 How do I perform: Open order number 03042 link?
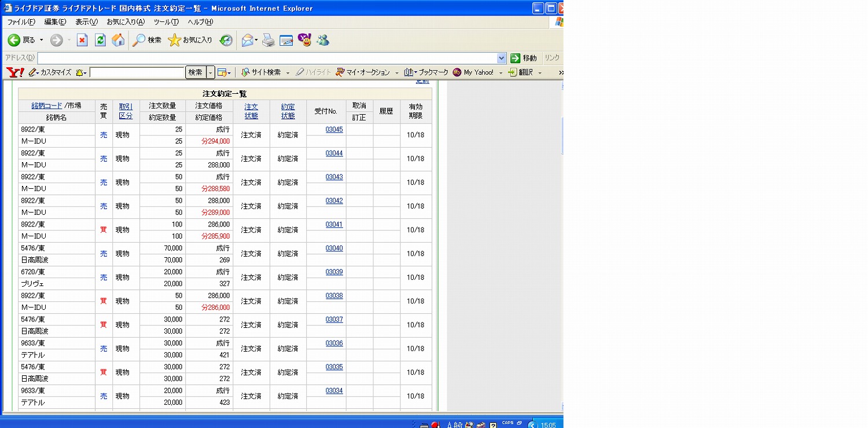click(x=334, y=200)
